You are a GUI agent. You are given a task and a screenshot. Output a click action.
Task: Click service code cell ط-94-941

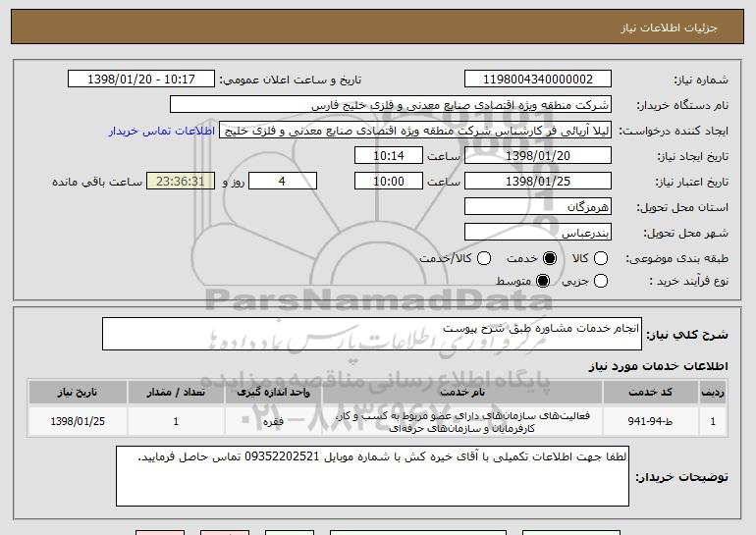[650, 422]
